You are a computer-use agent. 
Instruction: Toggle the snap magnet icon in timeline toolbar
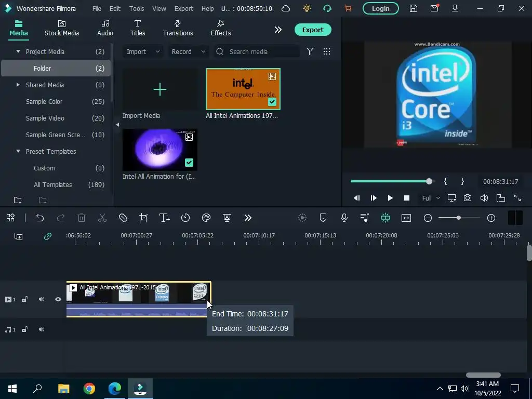385,218
